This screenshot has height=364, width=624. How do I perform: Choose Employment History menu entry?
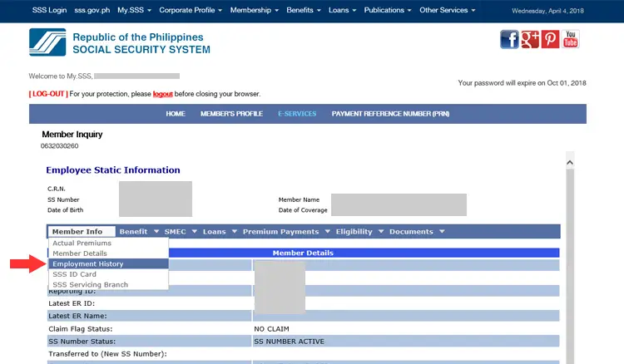click(x=108, y=264)
